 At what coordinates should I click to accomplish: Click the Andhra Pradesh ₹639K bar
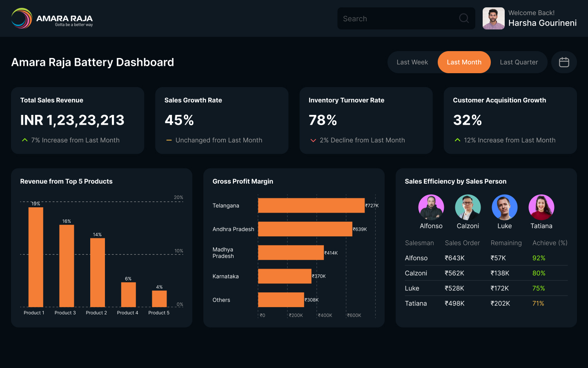[305, 229]
